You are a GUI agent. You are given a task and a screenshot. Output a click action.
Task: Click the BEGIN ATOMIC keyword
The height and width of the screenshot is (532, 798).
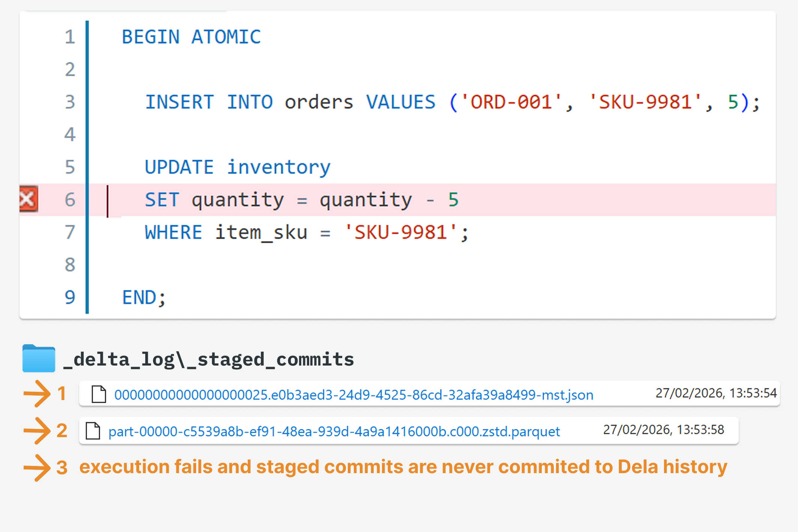click(191, 37)
